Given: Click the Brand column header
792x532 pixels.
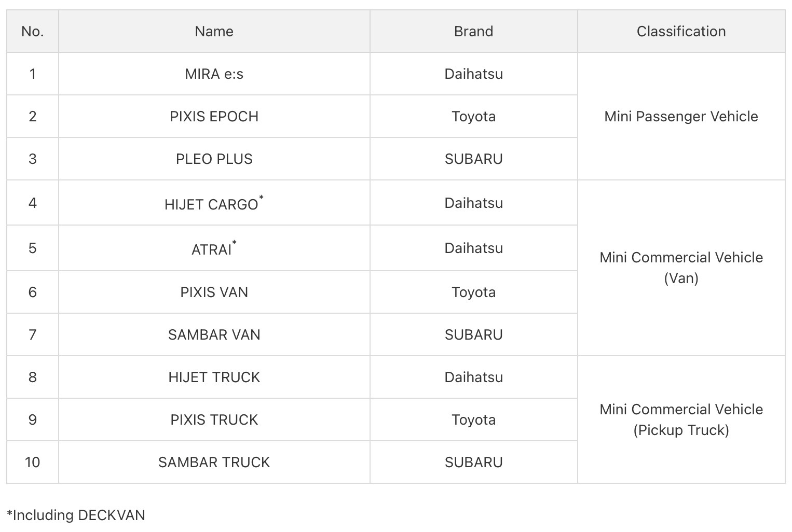Looking at the screenshot, I should pyautogui.click(x=473, y=31).
